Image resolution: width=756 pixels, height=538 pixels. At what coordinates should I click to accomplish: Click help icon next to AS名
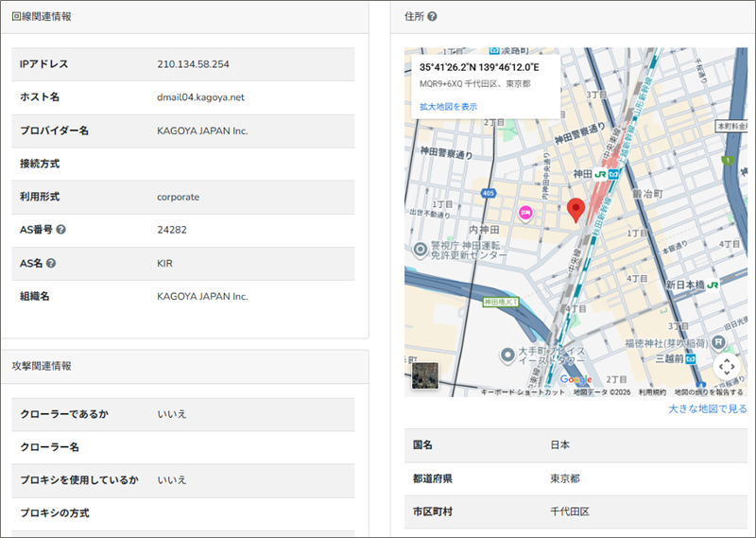coord(51,263)
